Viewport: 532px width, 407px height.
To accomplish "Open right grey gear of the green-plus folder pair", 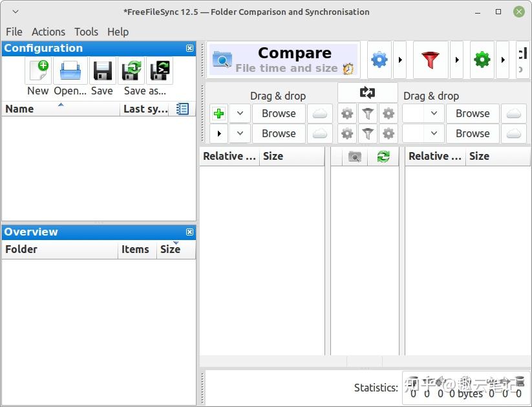I will (x=388, y=113).
